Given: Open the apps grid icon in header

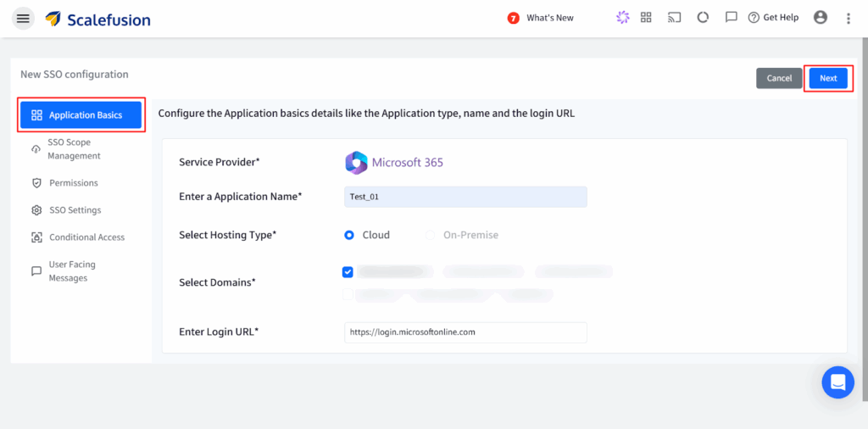Looking at the screenshot, I should [646, 18].
